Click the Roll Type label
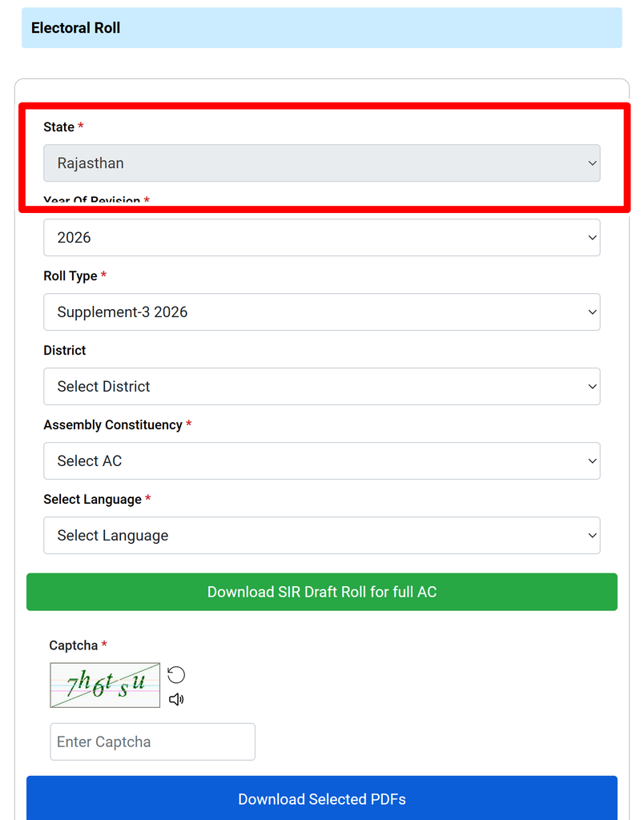This screenshot has width=644, height=820. (70, 275)
